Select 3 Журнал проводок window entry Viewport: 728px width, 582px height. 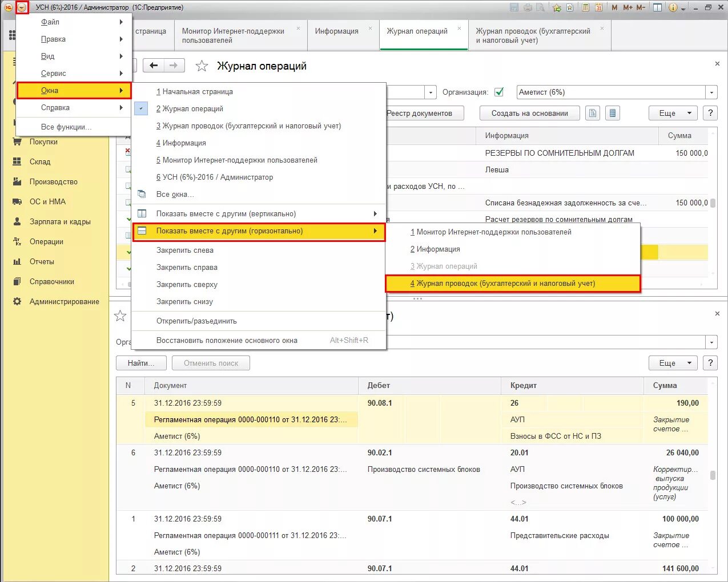pyautogui.click(x=259, y=126)
